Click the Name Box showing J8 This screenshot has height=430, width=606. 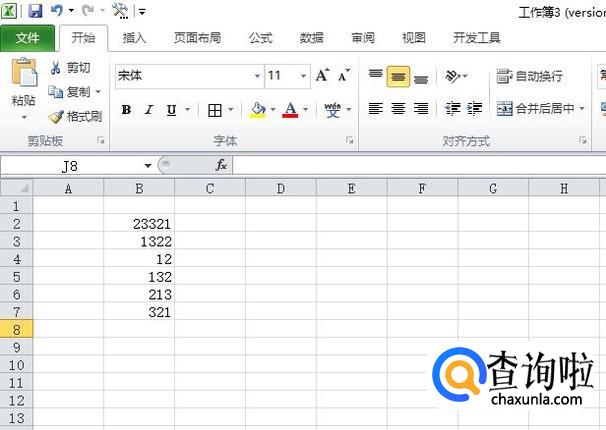click(x=71, y=166)
